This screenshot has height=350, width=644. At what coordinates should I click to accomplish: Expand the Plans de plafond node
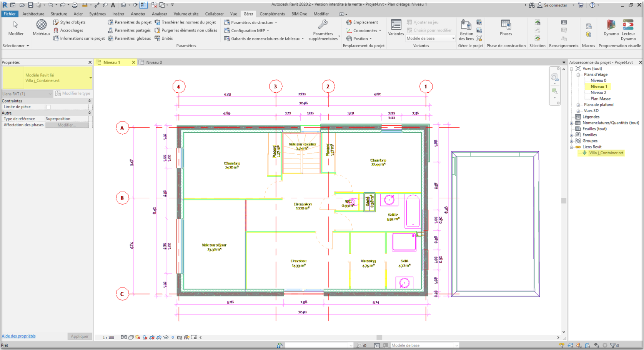pos(578,105)
